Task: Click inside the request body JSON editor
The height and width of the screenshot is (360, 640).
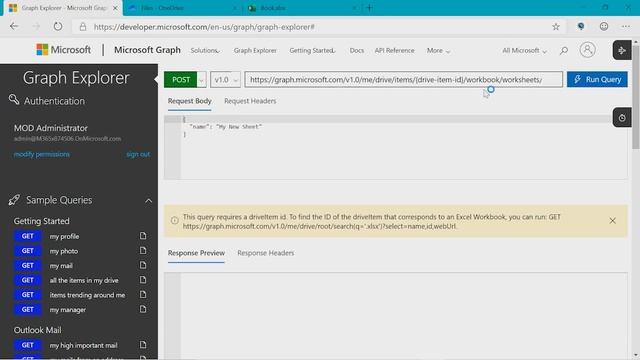Action: pyautogui.click(x=395, y=147)
